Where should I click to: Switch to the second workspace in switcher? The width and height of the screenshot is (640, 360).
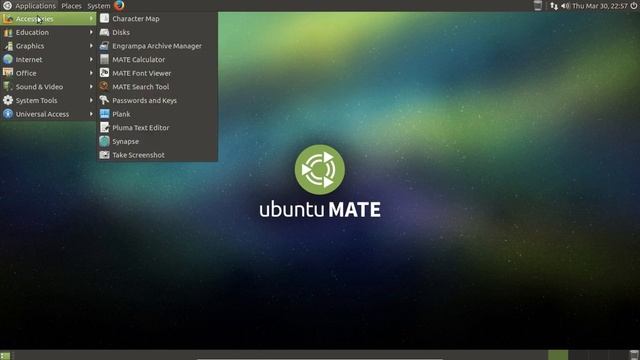coord(578,355)
